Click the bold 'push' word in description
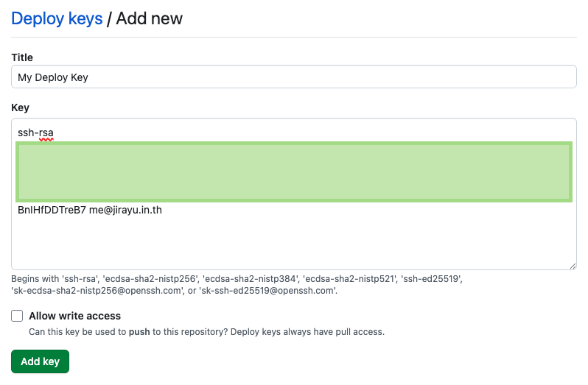Screen dimensions: 588x385 [139, 332]
